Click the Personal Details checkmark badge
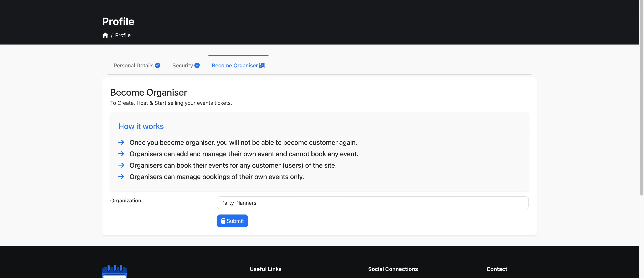 157,65
